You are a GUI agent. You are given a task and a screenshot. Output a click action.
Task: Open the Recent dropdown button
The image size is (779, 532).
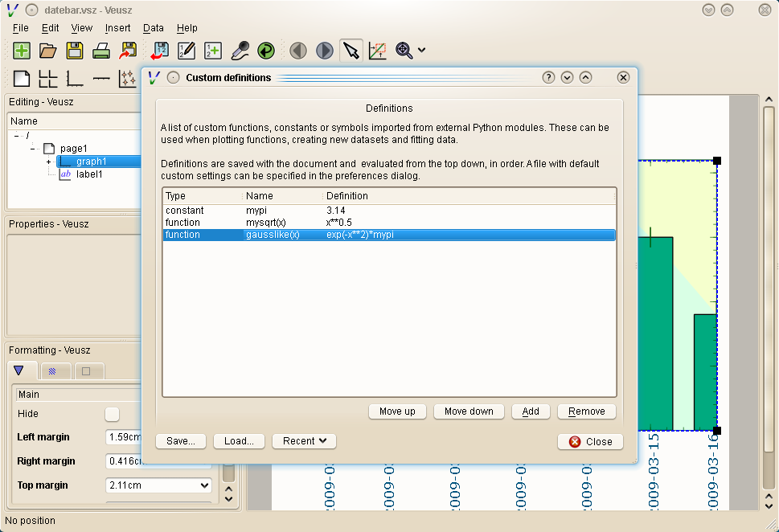tap(304, 441)
